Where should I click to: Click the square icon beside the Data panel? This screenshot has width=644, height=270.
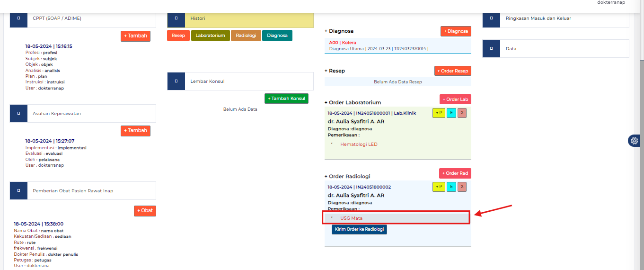coord(491,48)
